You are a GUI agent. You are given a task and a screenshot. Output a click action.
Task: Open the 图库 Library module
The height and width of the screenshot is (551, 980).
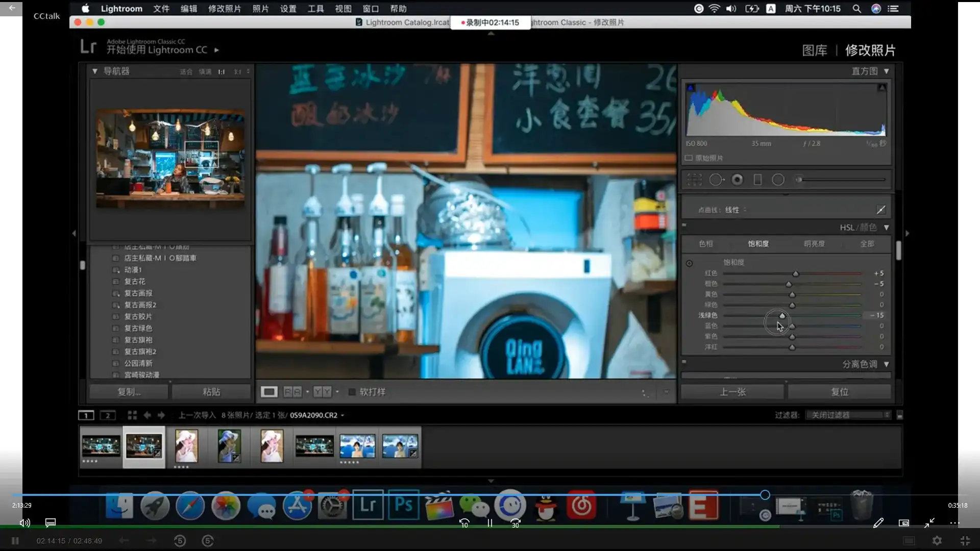[x=815, y=51]
